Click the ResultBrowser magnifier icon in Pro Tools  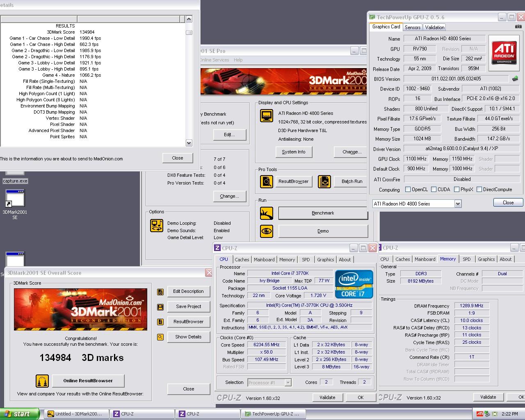(x=267, y=181)
